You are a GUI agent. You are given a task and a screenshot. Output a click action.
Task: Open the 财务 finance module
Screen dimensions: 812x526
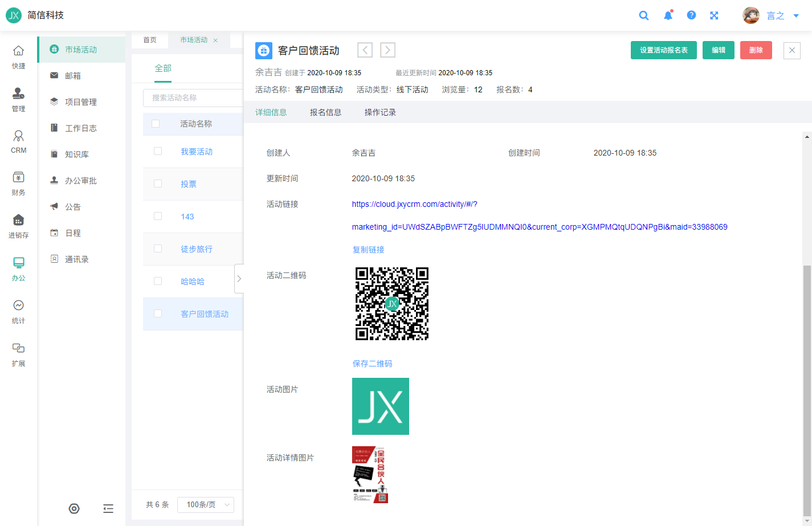click(x=19, y=184)
